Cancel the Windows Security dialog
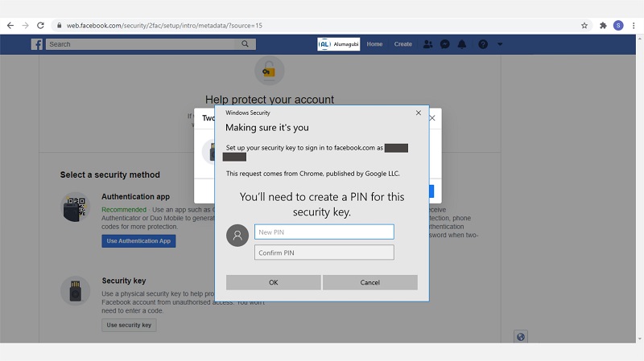This screenshot has width=644, height=361. pos(370,282)
